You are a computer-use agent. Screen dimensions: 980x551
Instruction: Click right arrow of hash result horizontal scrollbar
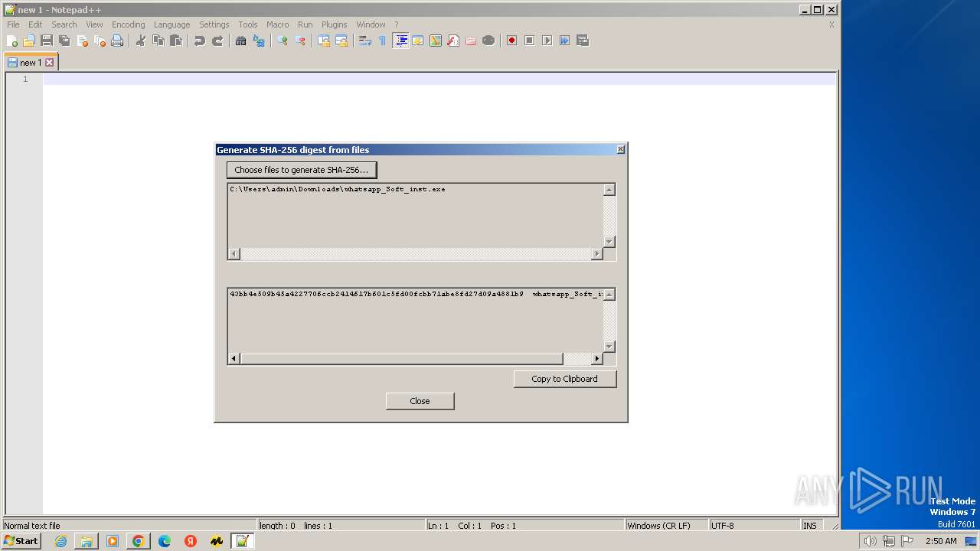click(597, 358)
